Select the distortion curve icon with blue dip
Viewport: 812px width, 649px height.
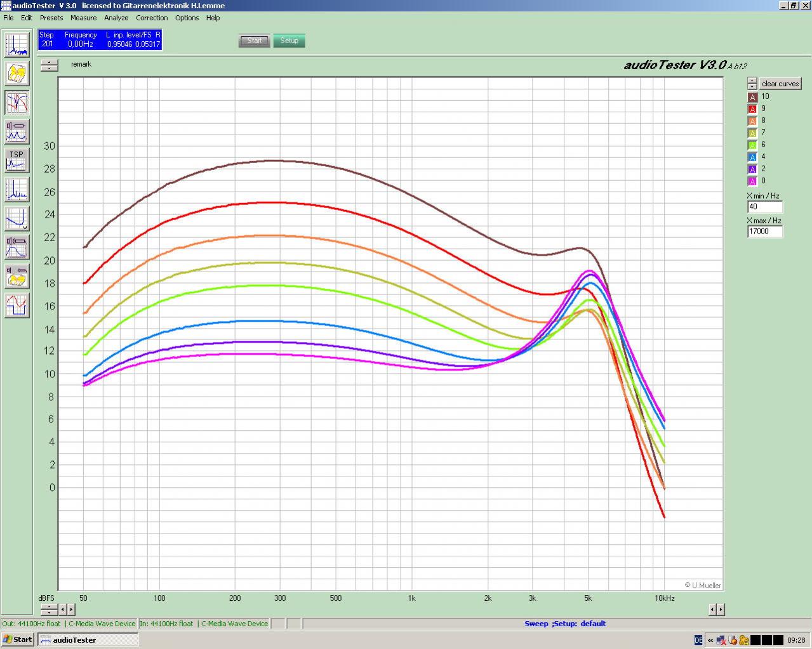point(17,219)
